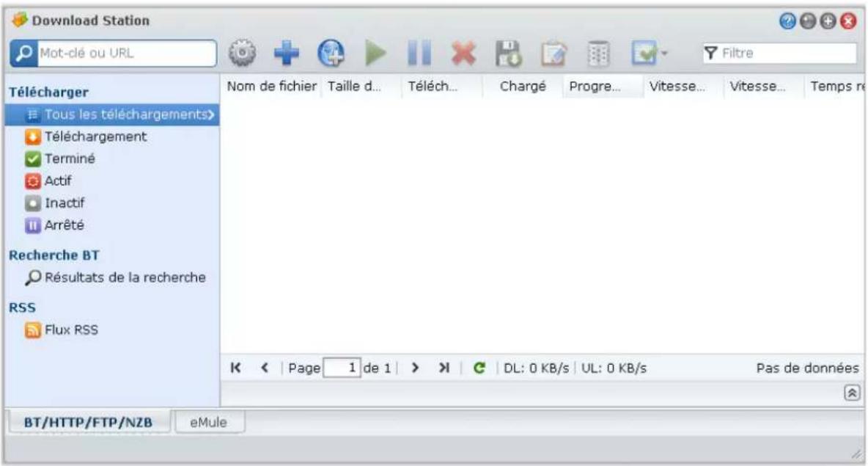The image size is (868, 466).
Task: Open the settings gear in toolbar
Action: (x=243, y=53)
